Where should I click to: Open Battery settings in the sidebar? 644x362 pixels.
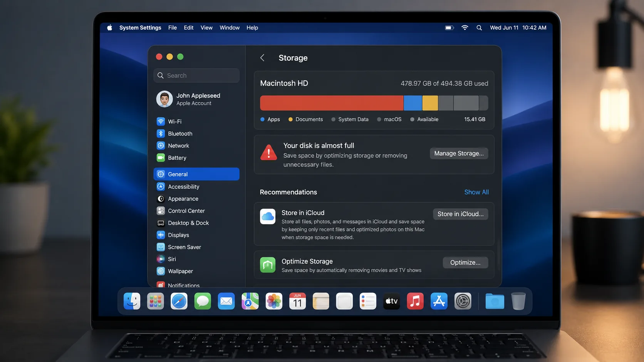(x=196, y=158)
